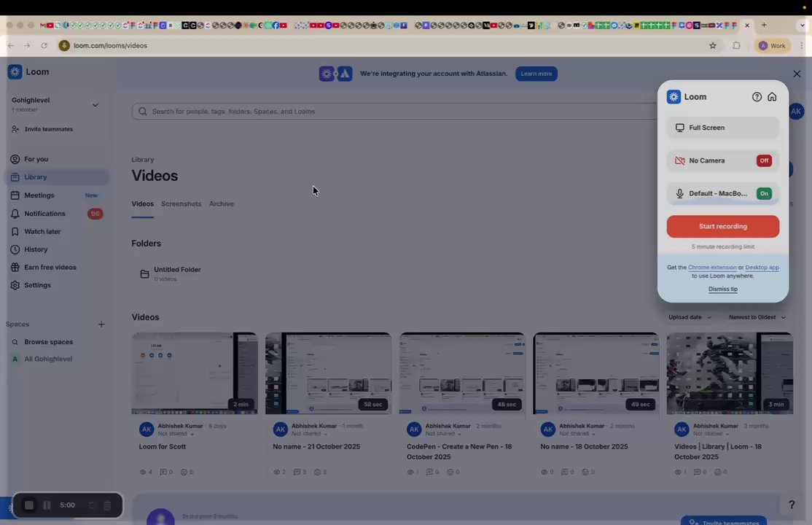The height and width of the screenshot is (525, 812).
Task: Open the Untitled Folder
Action: (194, 273)
